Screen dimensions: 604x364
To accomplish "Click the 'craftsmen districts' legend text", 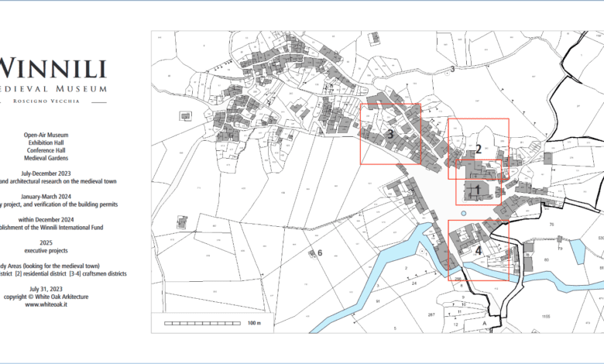I will click(x=103, y=273).
